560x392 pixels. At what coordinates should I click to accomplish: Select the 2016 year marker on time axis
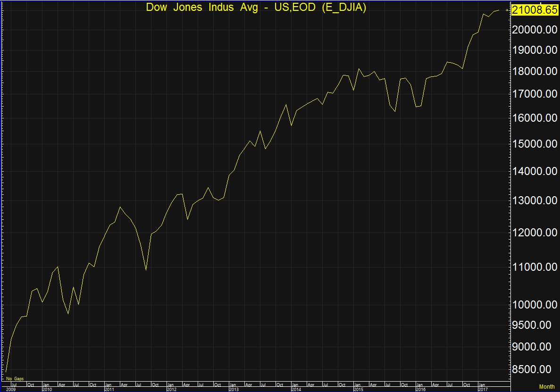[x=421, y=390]
